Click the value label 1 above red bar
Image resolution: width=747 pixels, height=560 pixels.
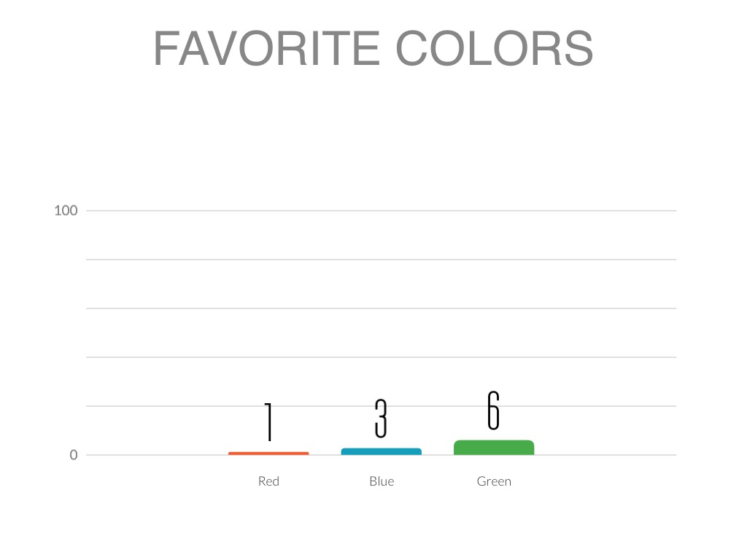[268, 421]
